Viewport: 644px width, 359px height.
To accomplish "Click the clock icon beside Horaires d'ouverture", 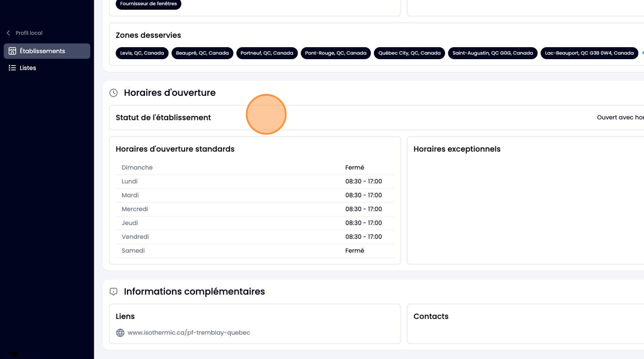I will pyautogui.click(x=114, y=92).
